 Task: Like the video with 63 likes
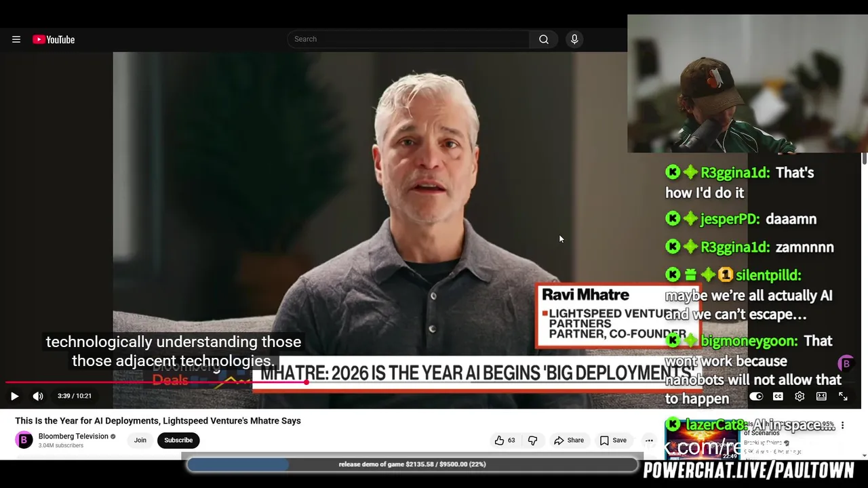(x=505, y=441)
